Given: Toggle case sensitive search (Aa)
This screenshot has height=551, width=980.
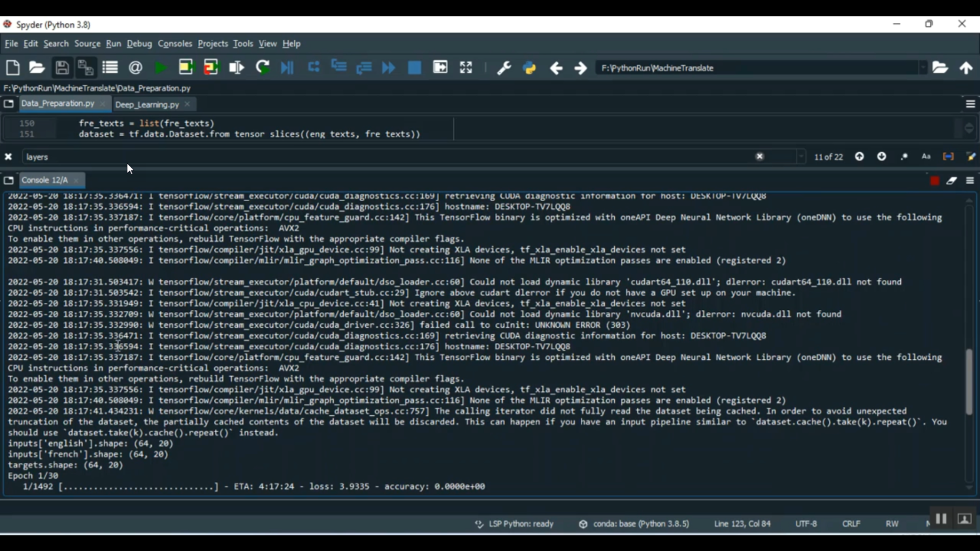Looking at the screenshot, I should [x=926, y=157].
